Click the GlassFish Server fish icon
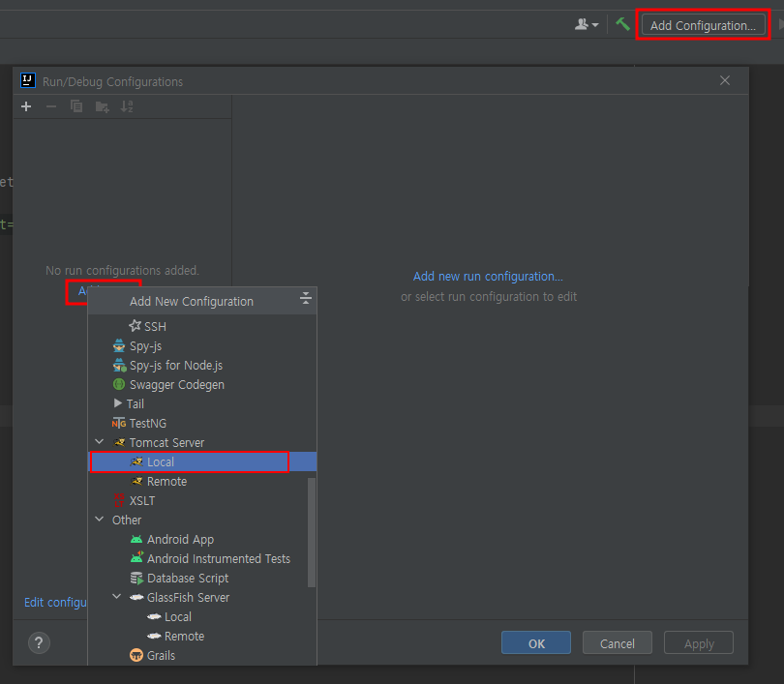 coord(136,597)
